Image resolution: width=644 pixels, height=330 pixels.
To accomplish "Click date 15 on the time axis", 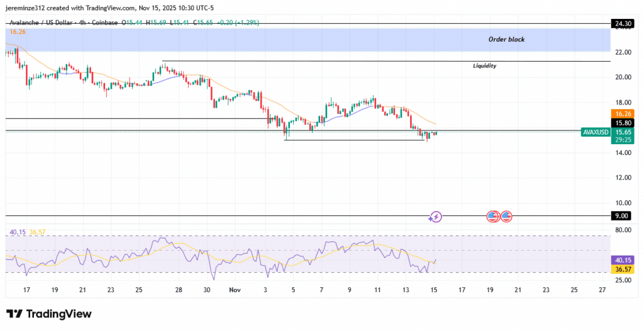I will click(434, 290).
